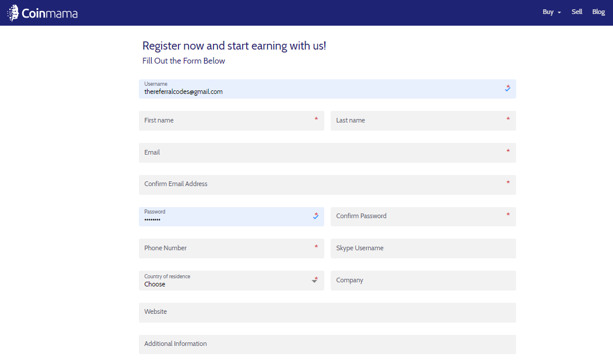This screenshot has height=364, width=613.
Task: Click the Coinmama brand name link
Action: [50, 13]
